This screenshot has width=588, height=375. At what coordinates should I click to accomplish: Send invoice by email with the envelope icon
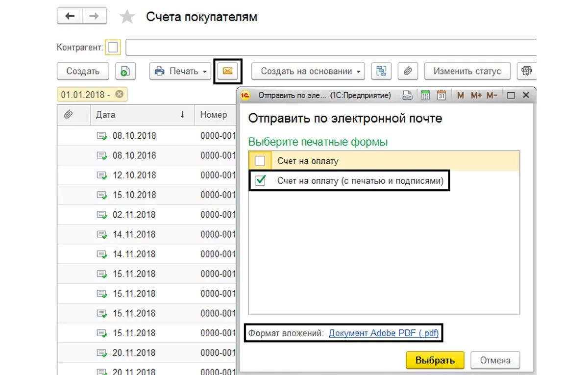tap(227, 71)
